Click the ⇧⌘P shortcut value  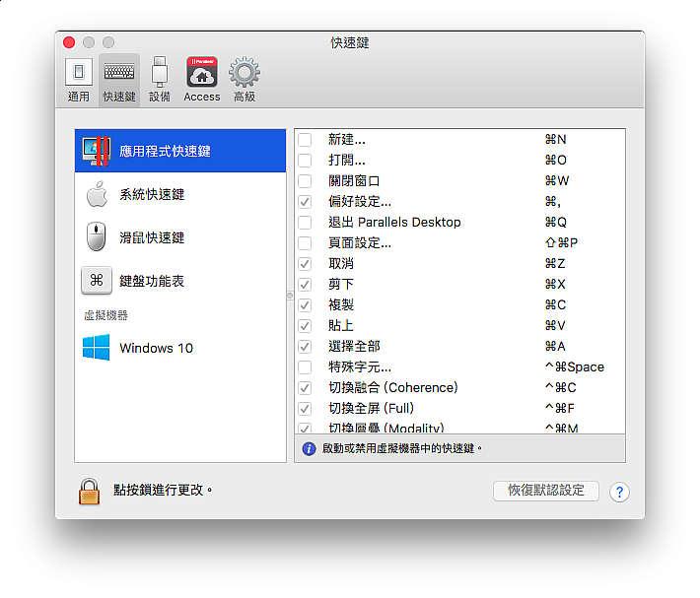click(x=562, y=243)
